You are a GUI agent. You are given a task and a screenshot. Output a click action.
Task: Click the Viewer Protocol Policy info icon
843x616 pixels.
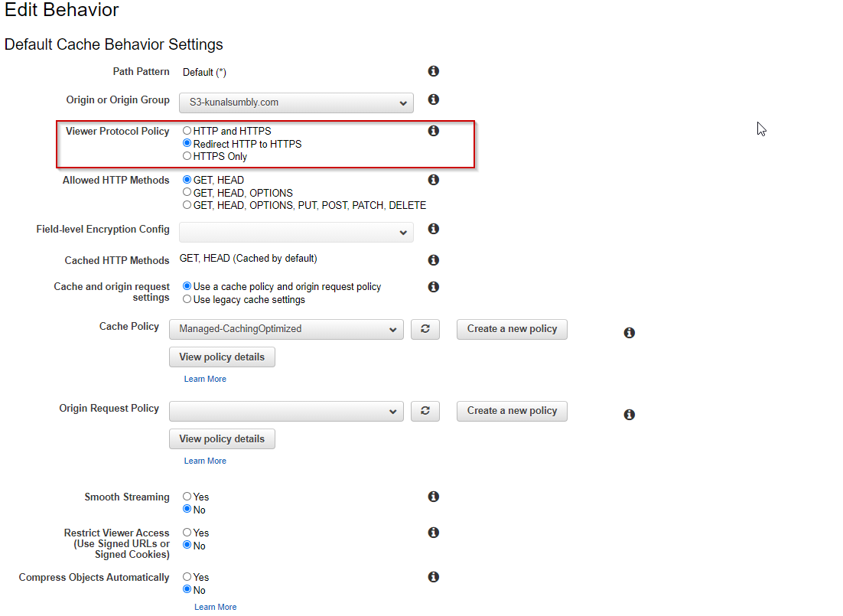(433, 130)
